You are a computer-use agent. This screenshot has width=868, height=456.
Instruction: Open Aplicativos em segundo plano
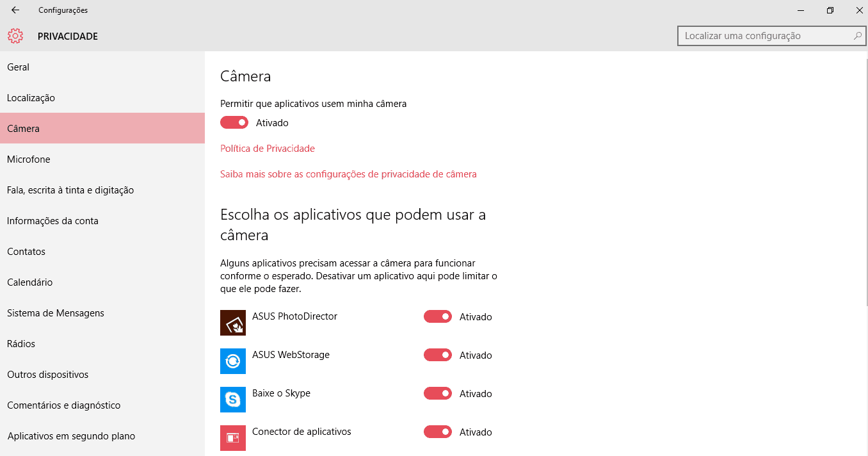point(102,436)
